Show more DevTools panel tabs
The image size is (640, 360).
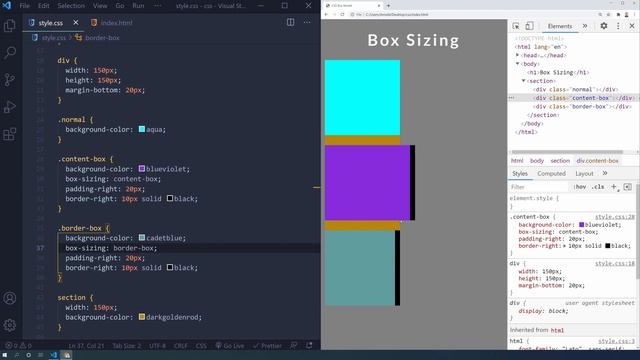585,26
